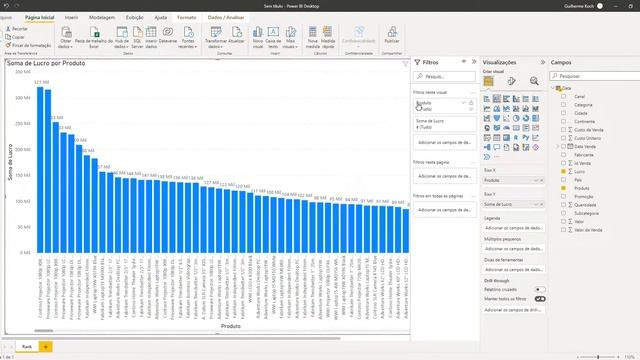
Task: Uncheck the Produto field
Action: (564, 188)
